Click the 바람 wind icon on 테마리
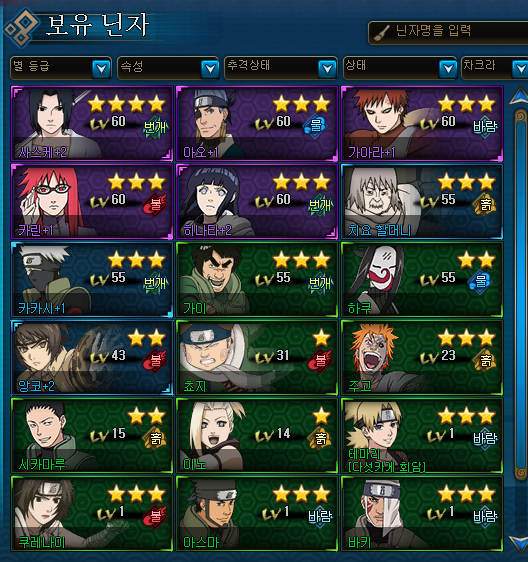This screenshot has height=562, width=528. [x=485, y=439]
